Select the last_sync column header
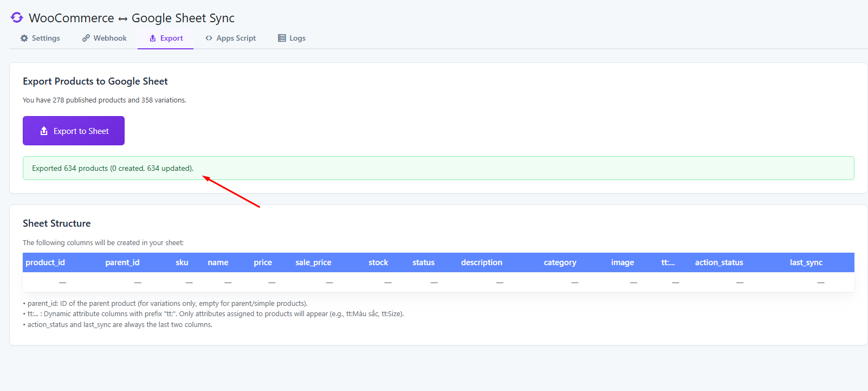This screenshot has height=391, width=868. click(x=806, y=262)
